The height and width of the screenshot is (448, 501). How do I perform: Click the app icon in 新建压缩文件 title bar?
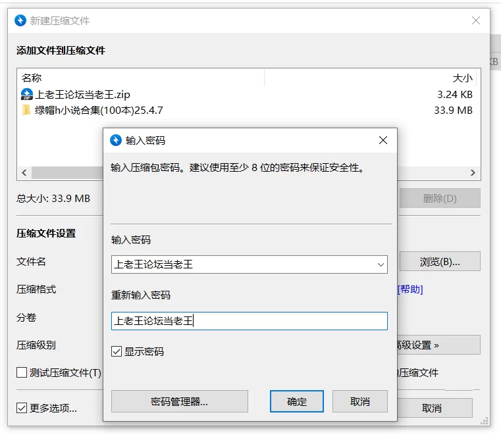point(20,20)
